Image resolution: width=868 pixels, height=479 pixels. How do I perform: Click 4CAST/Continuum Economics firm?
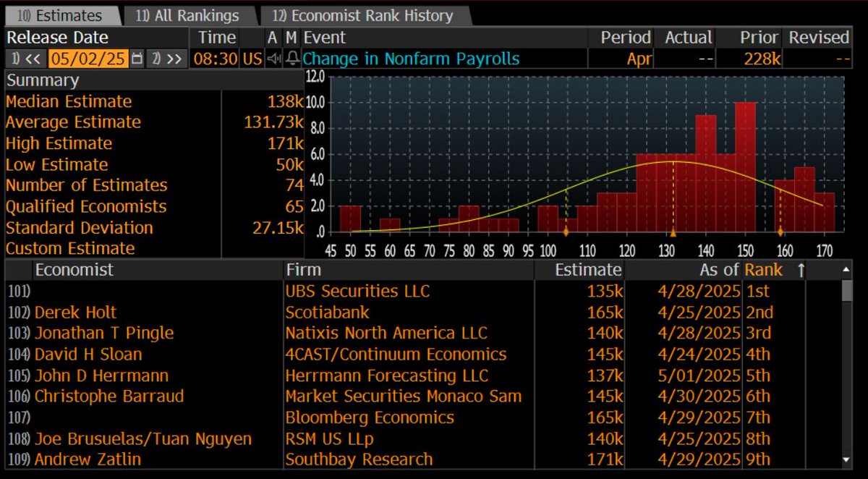396,355
